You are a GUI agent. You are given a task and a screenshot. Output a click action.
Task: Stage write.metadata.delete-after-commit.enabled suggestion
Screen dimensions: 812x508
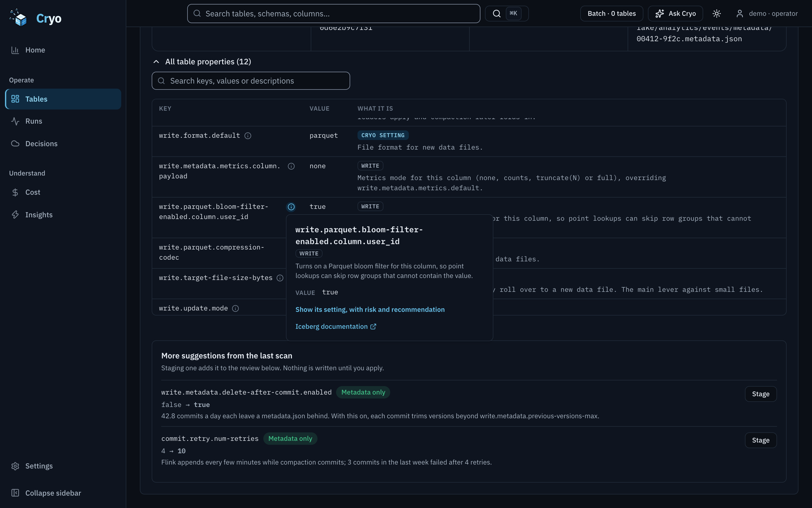(x=761, y=394)
